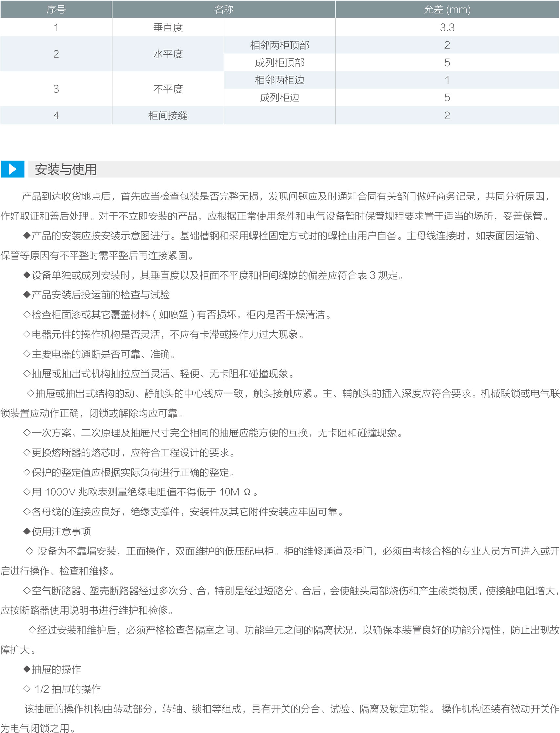
Task: Click the diamond bullet before 抽屉的操作
Action: pyautogui.click(x=27, y=669)
